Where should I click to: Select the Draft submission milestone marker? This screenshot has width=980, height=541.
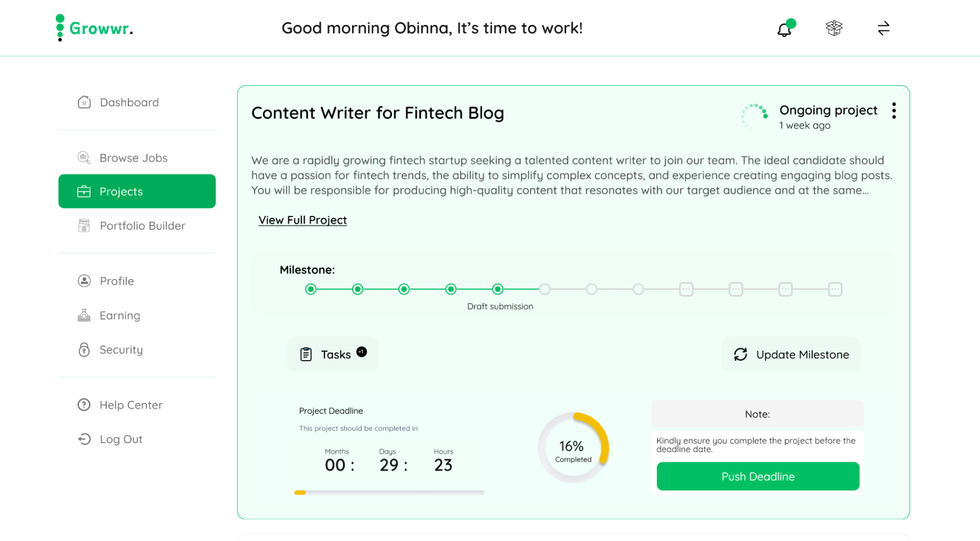click(497, 290)
